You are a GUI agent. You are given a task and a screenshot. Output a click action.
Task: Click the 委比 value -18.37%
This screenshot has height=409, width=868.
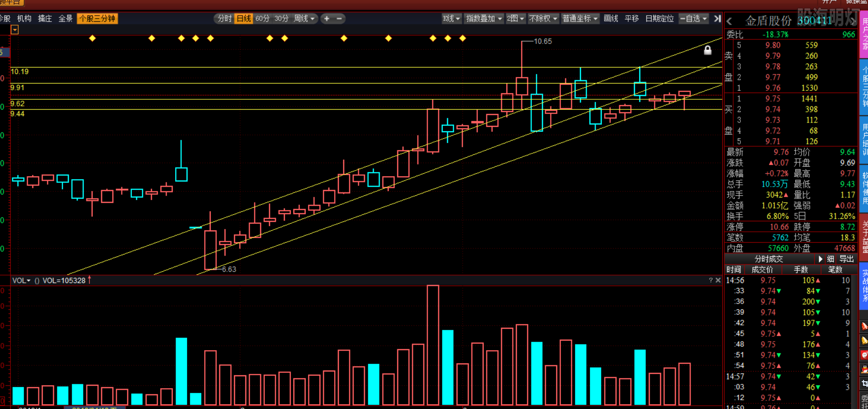(775, 35)
